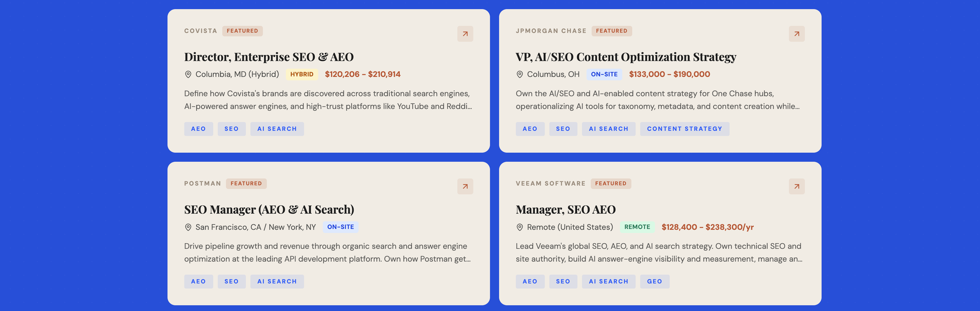Select the ON-SITE badge on JPMorgan Chase card
The width and height of the screenshot is (980, 311).
point(604,74)
